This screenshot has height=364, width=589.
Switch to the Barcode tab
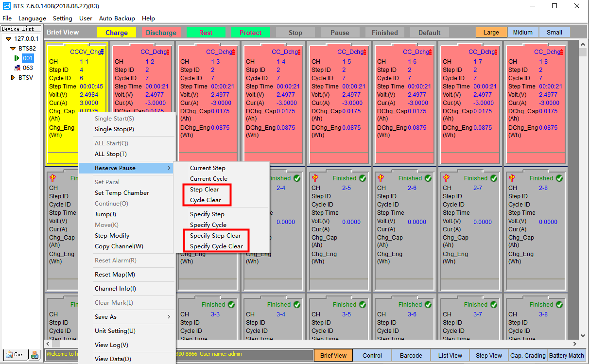coord(411,355)
